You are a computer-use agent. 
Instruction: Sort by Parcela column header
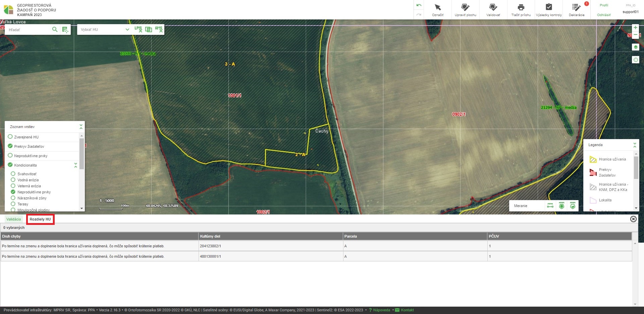click(415, 236)
